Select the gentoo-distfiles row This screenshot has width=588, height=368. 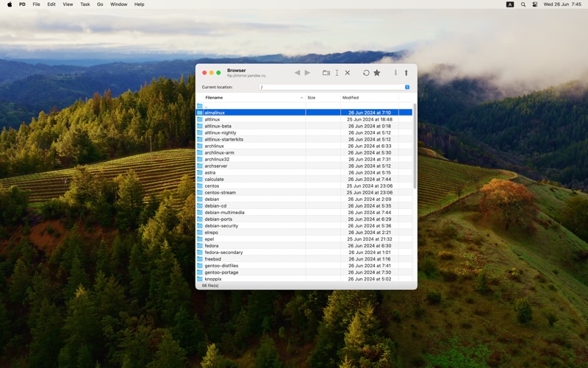304,266
